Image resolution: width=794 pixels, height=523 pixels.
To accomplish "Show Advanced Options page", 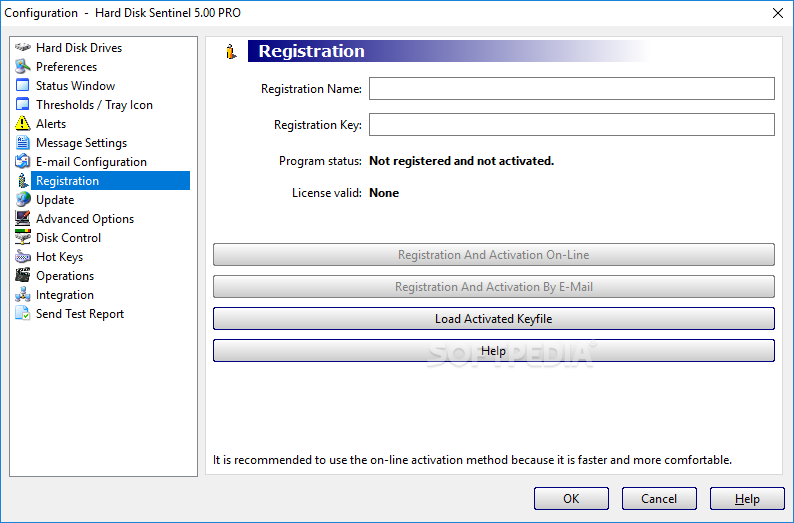I will tap(85, 219).
